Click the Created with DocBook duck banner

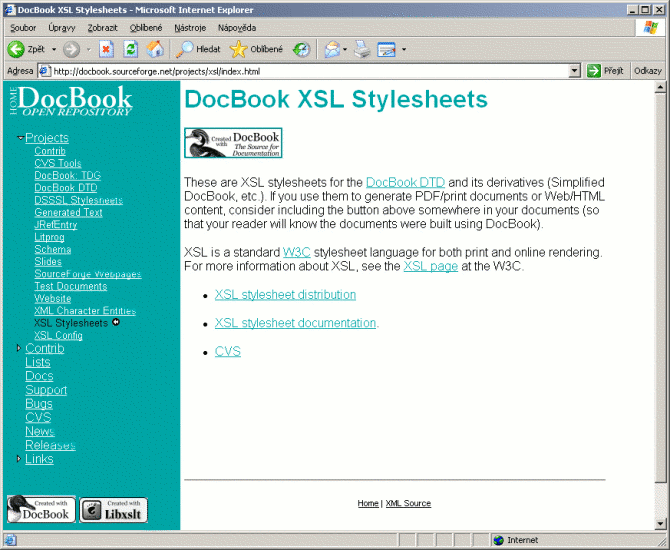point(233,143)
